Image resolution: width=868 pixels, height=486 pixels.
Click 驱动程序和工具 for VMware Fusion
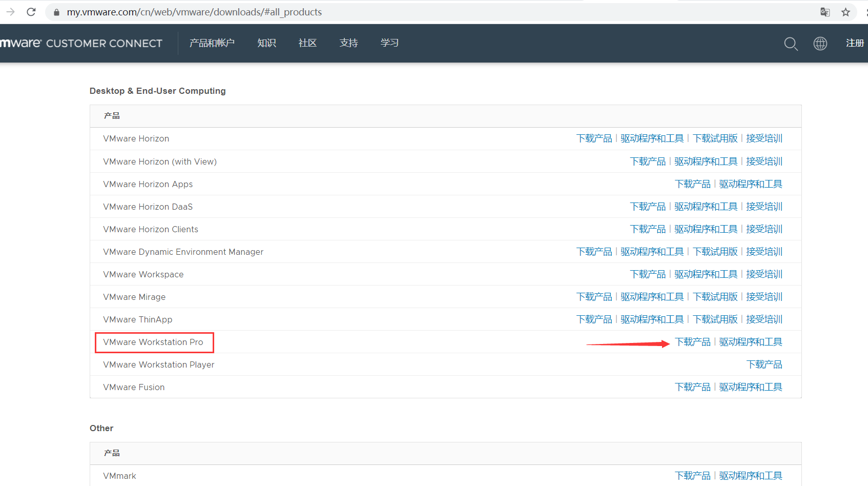[751, 387]
